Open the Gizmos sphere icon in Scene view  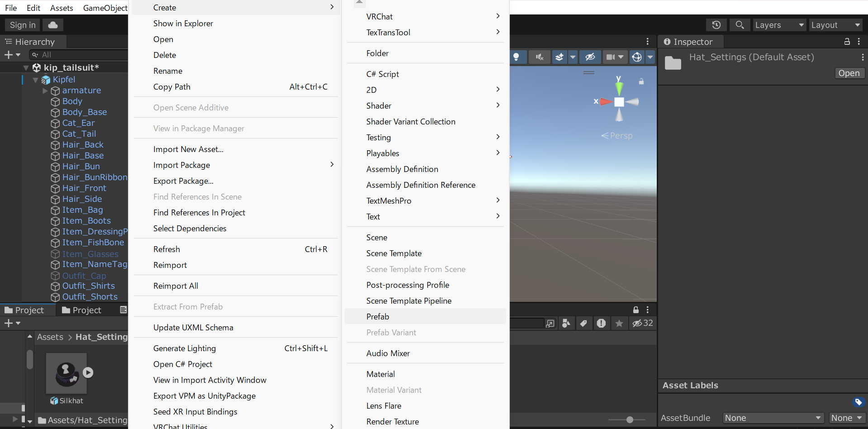(x=637, y=57)
